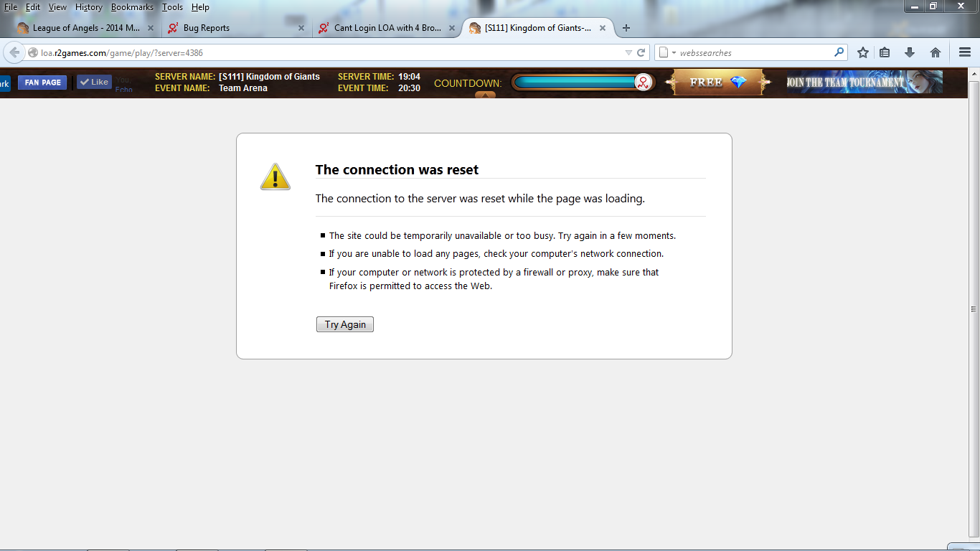The height and width of the screenshot is (551, 980).
Task: Bookmark this page with the star icon
Action: [x=863, y=52]
